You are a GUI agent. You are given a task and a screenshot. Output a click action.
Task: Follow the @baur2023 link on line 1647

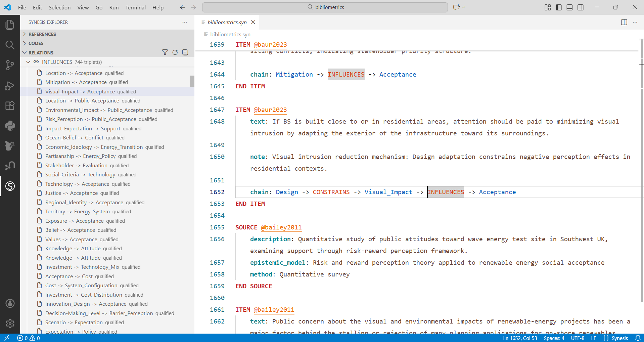(x=270, y=110)
